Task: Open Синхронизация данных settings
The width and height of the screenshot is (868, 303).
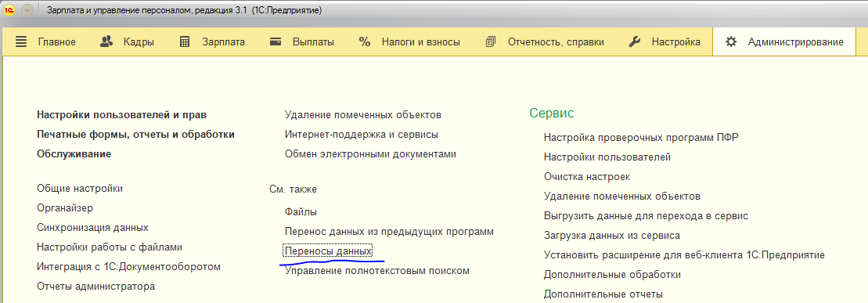Action: [x=92, y=228]
